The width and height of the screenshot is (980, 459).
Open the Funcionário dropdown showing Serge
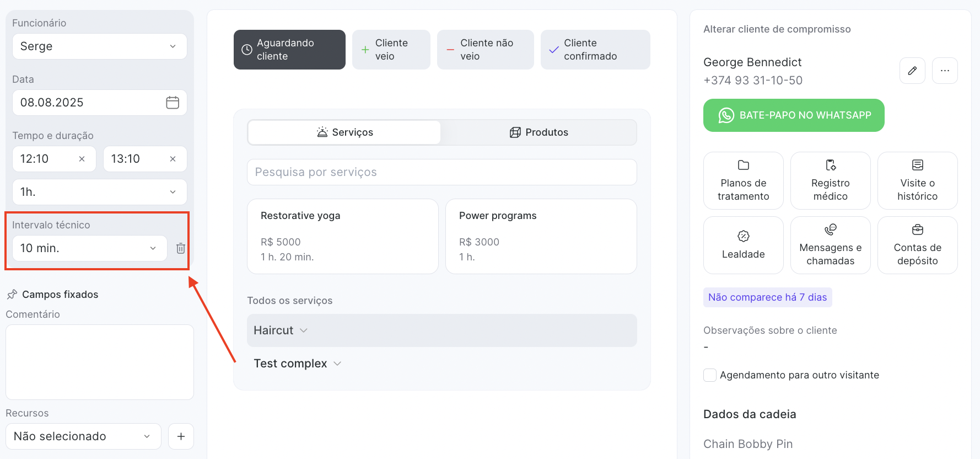[99, 46]
